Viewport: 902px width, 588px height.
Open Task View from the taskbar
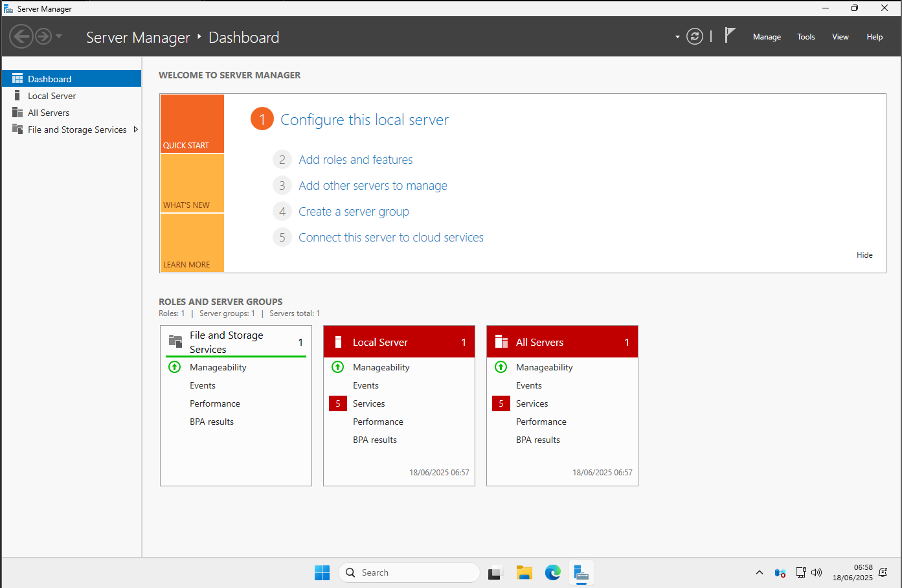[495, 572]
